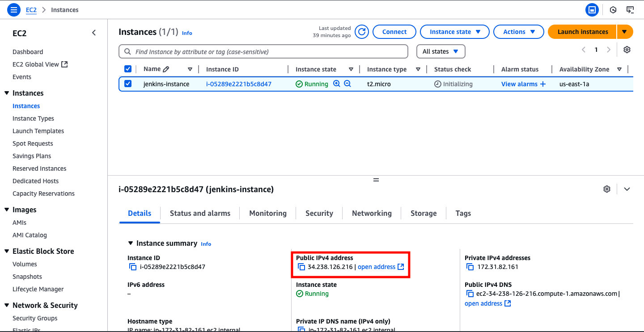644x332 pixels.
Task: Switch to the Monitoring tab
Action: pos(268,213)
